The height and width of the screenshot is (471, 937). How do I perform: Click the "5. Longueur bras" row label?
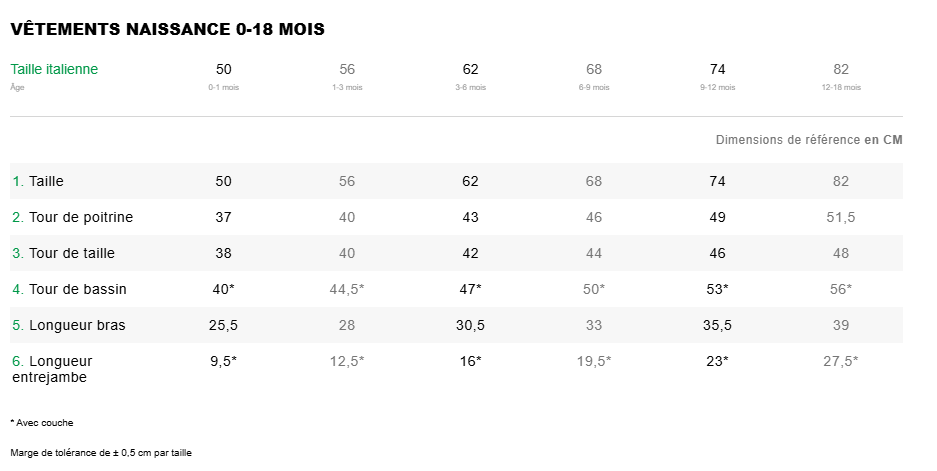coord(68,325)
